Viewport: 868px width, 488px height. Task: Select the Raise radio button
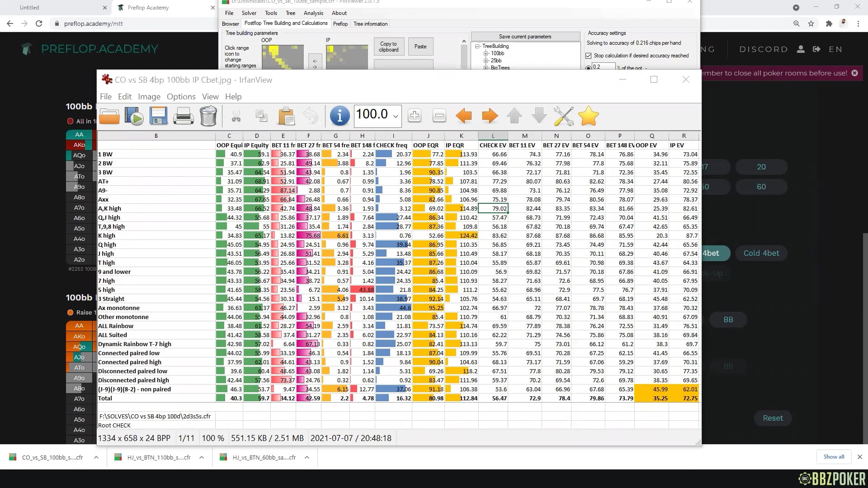pyautogui.click(x=71, y=312)
